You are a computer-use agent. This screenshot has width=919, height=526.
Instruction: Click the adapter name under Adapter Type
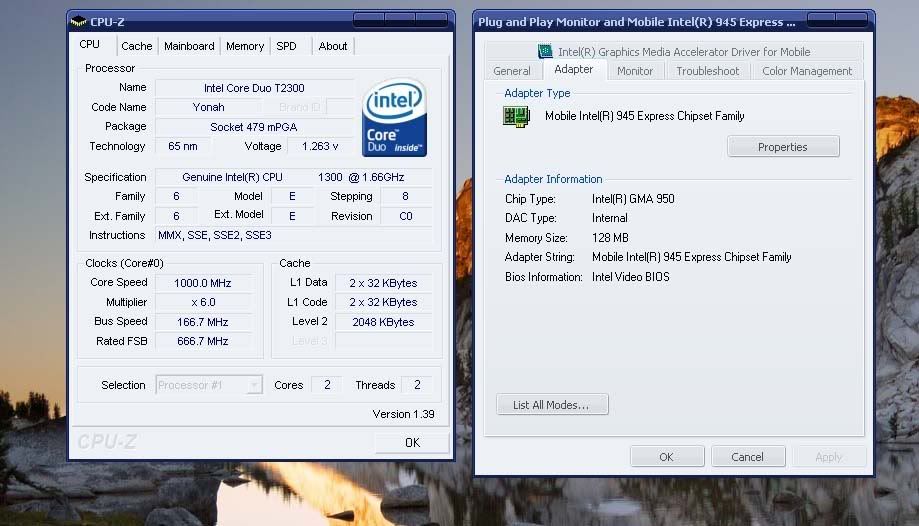point(645,116)
